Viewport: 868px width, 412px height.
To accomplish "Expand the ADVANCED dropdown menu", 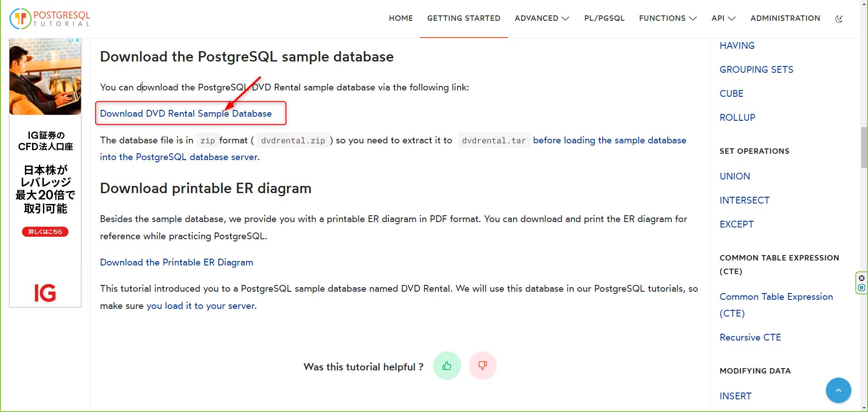I will [x=542, y=18].
